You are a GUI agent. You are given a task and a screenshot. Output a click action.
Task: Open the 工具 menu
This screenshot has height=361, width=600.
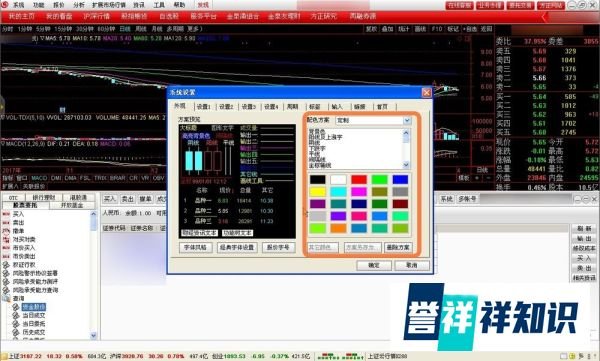click(x=159, y=5)
